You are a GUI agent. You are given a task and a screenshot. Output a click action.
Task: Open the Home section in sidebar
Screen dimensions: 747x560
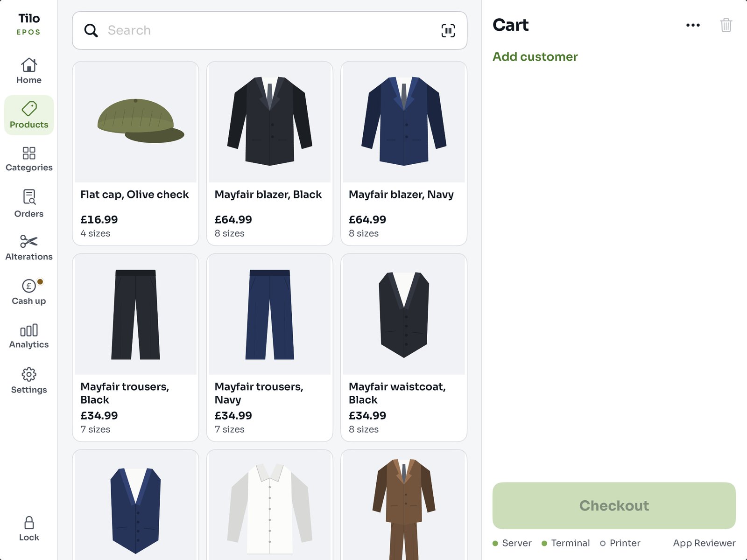pos(29,71)
